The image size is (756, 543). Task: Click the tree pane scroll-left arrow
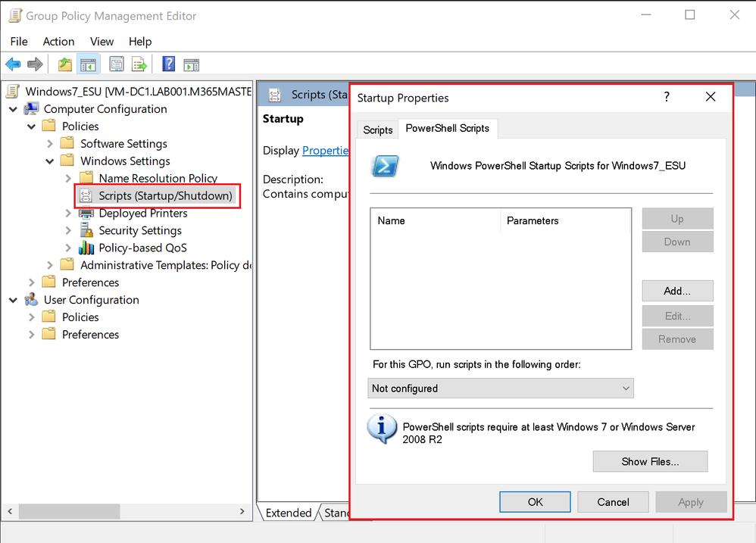click(10, 512)
